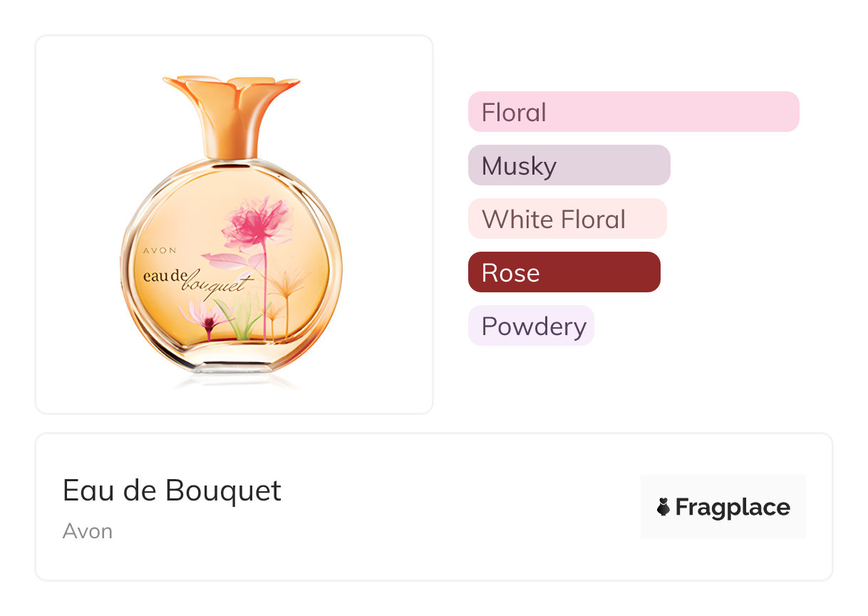Click the Fragplace bottle logo icon

click(x=663, y=507)
